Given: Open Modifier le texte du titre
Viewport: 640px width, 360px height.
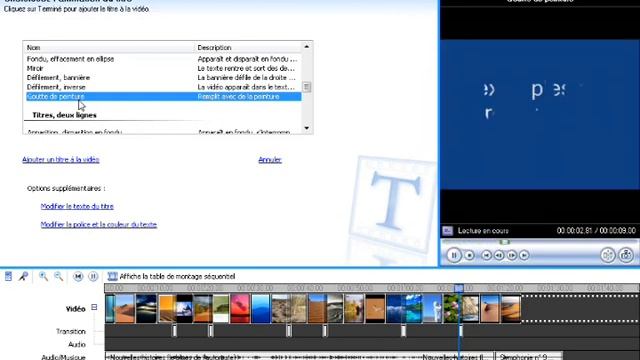Looking at the screenshot, I should point(77,207).
